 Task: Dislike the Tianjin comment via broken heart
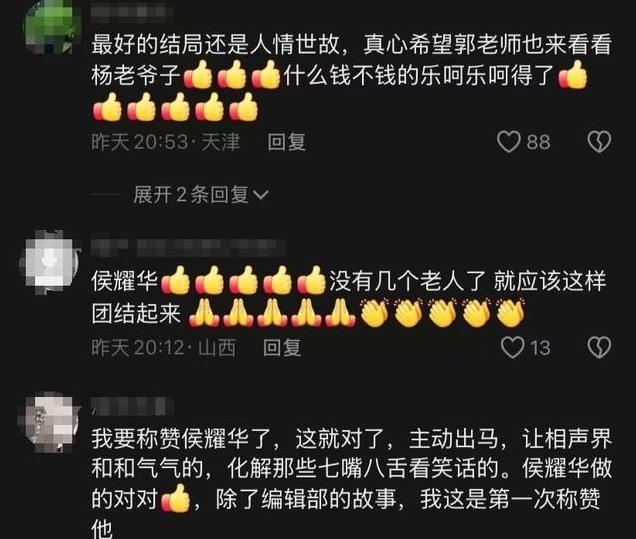click(599, 142)
